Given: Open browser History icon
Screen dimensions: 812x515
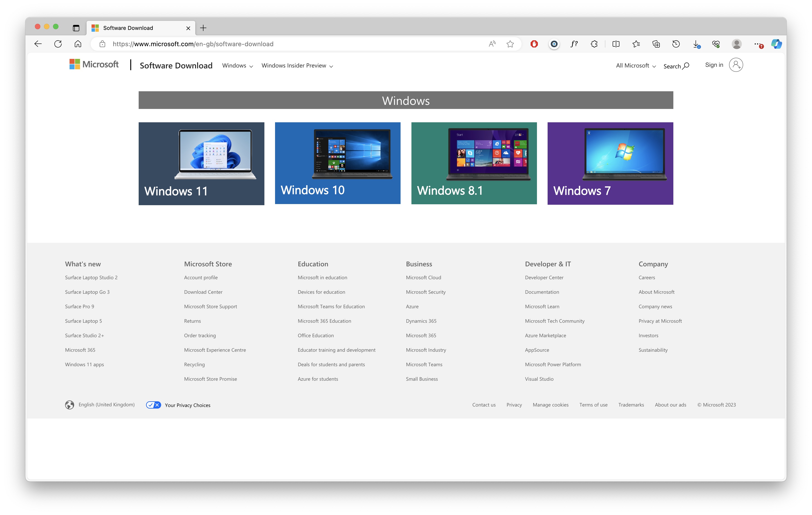Looking at the screenshot, I should [676, 44].
